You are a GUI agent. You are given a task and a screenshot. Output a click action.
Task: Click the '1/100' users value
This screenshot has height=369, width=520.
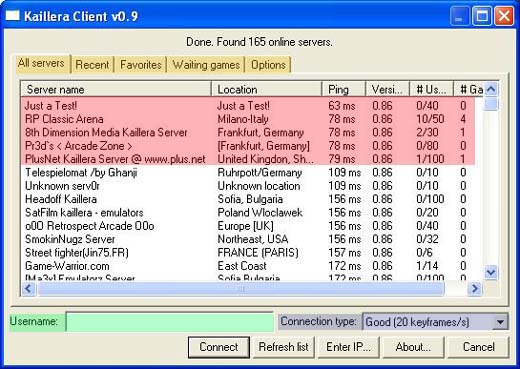click(x=430, y=159)
